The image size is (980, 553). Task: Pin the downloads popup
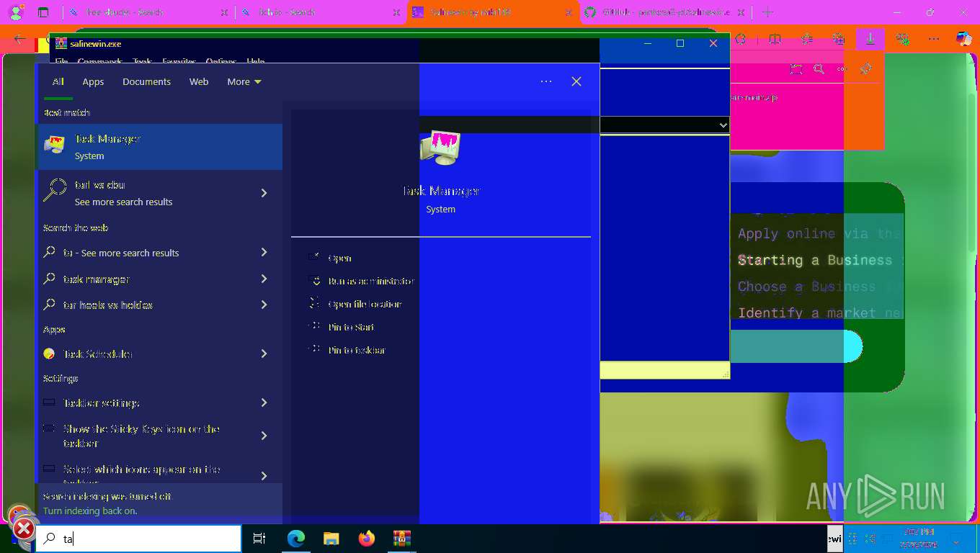point(865,69)
